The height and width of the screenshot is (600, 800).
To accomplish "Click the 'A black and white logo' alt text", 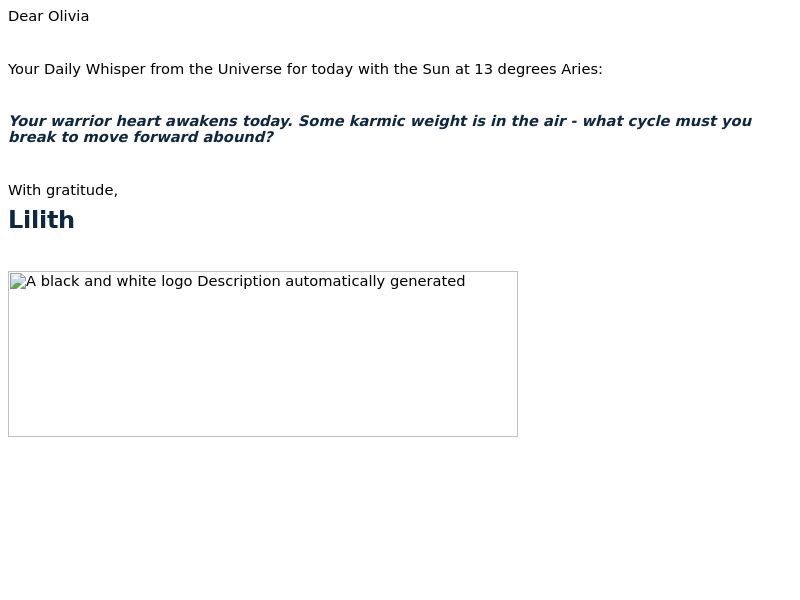I will [x=109, y=281].
